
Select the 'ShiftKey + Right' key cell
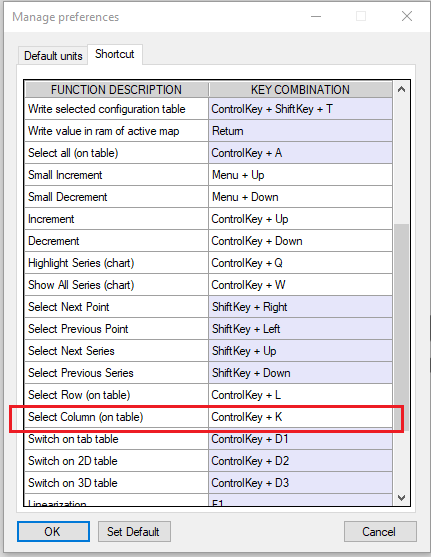pyautogui.click(x=301, y=307)
